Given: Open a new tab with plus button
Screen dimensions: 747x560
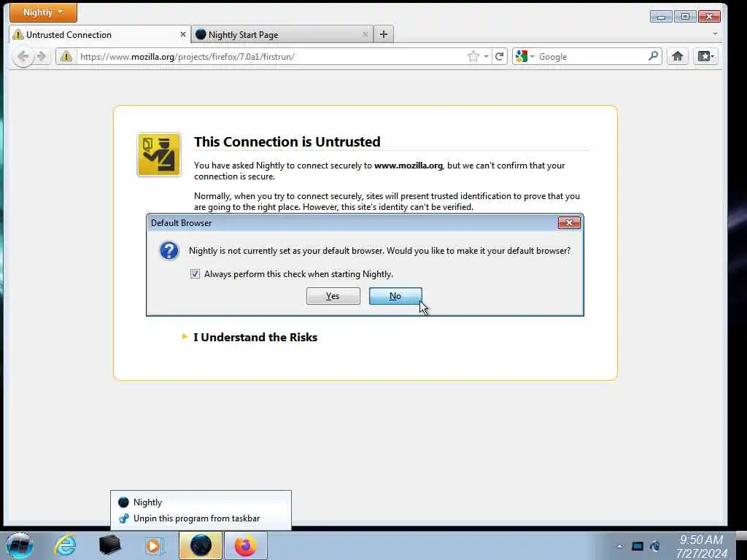Looking at the screenshot, I should [384, 34].
